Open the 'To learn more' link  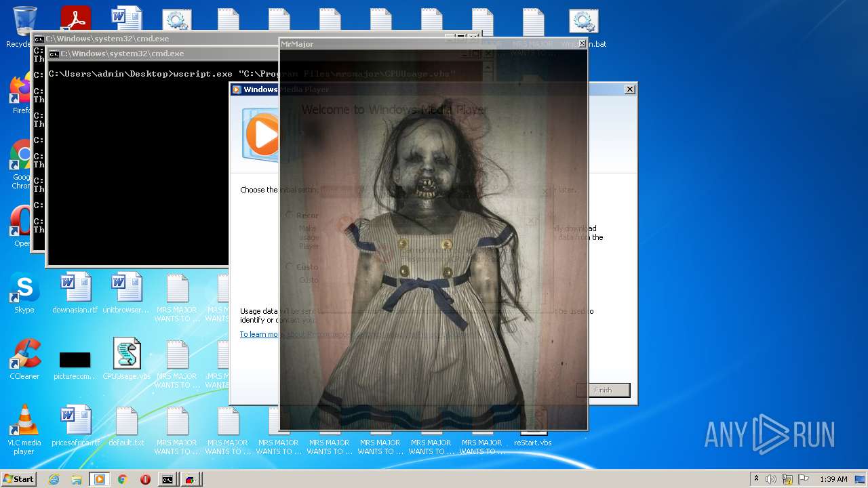[x=259, y=334]
